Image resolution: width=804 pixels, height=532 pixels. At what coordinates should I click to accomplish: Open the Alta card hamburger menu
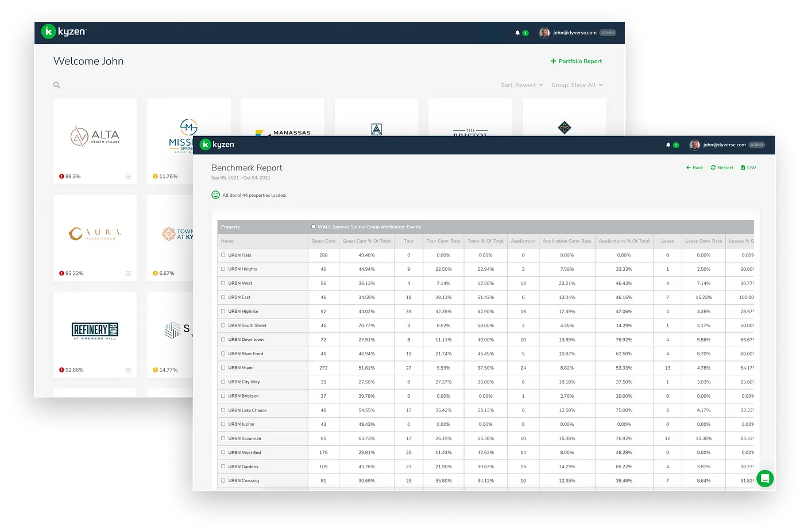click(128, 177)
